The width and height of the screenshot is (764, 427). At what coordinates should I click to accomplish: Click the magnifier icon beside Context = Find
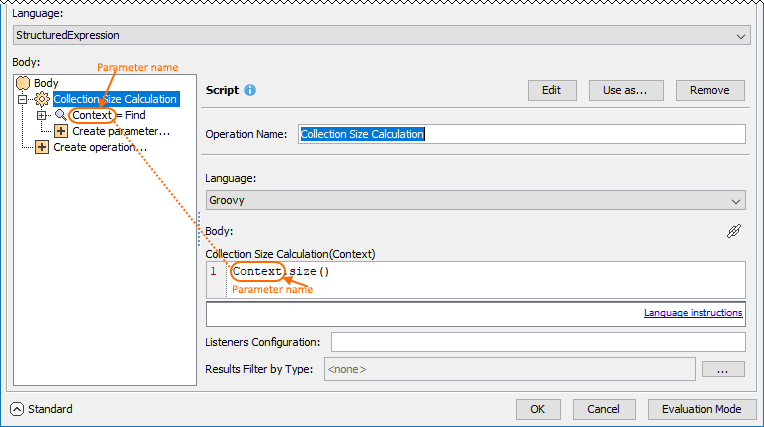pos(61,115)
